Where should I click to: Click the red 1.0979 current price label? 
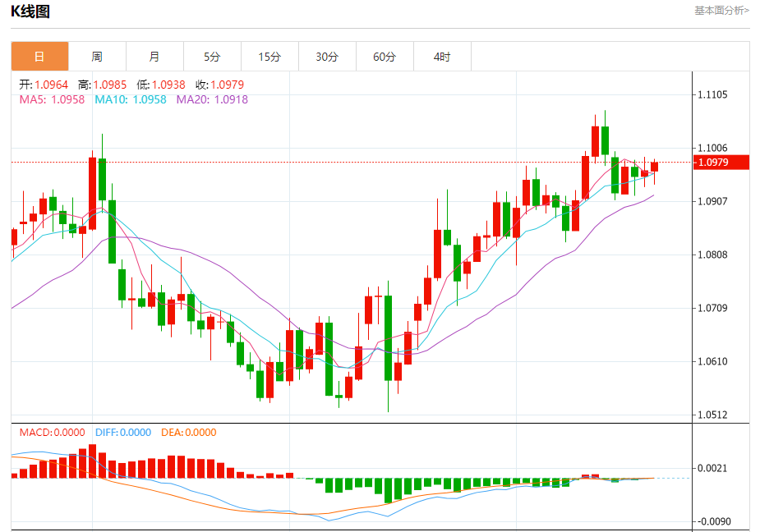pos(721,163)
